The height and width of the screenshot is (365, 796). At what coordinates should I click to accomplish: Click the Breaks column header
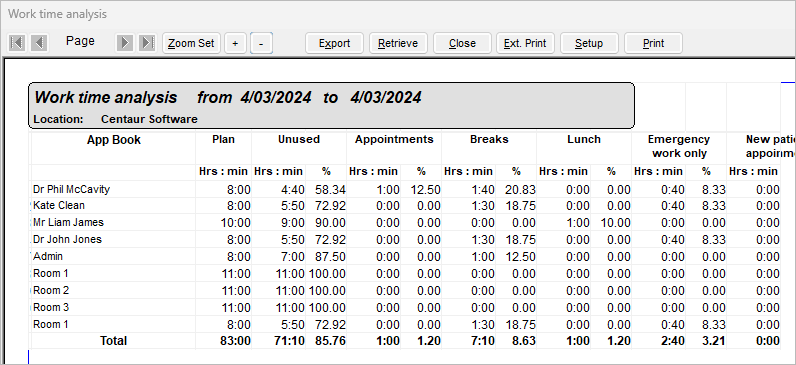click(489, 139)
